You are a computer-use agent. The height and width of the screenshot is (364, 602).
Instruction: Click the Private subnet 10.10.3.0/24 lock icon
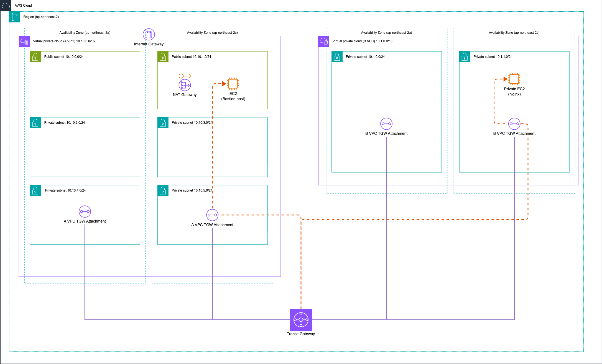click(163, 123)
